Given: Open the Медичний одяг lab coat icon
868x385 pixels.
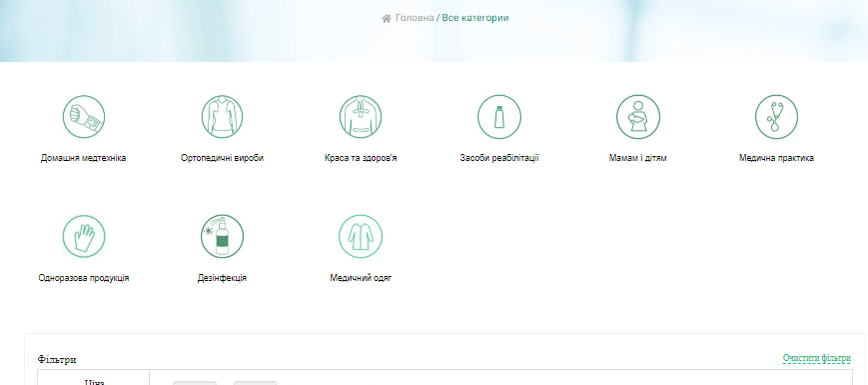Looking at the screenshot, I should point(361,237).
